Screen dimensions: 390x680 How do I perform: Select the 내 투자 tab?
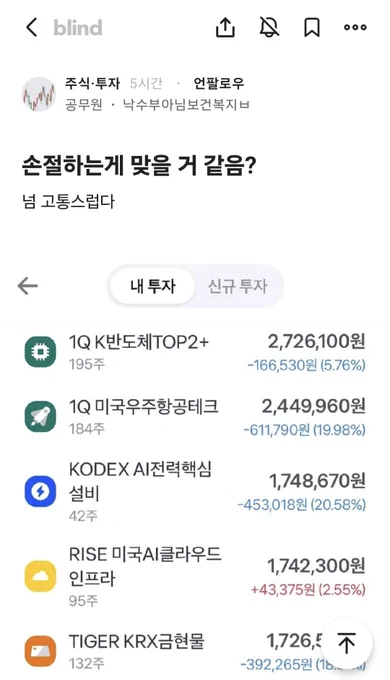(152, 286)
